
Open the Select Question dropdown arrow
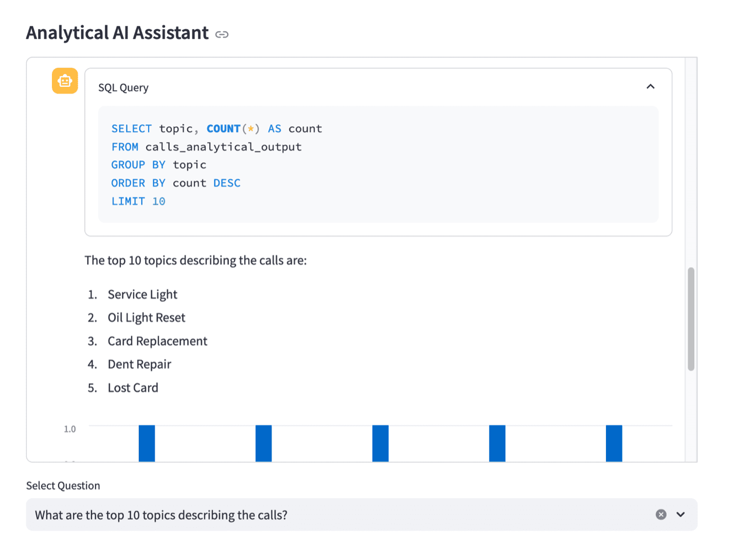[x=681, y=514]
